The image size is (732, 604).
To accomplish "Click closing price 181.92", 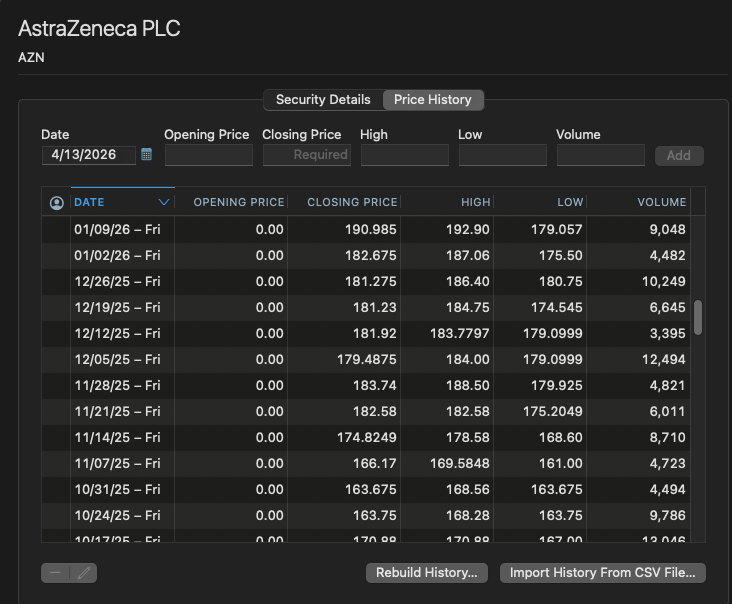I will [375, 333].
